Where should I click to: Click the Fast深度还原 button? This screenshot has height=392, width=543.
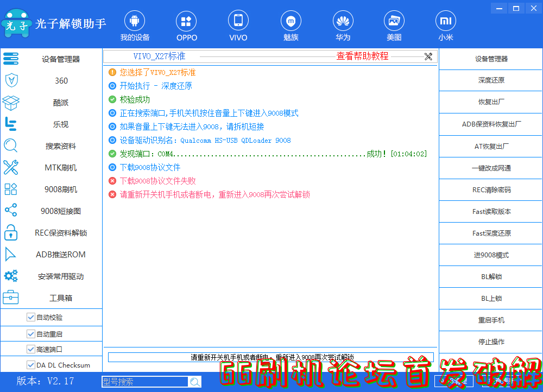pyautogui.click(x=491, y=233)
